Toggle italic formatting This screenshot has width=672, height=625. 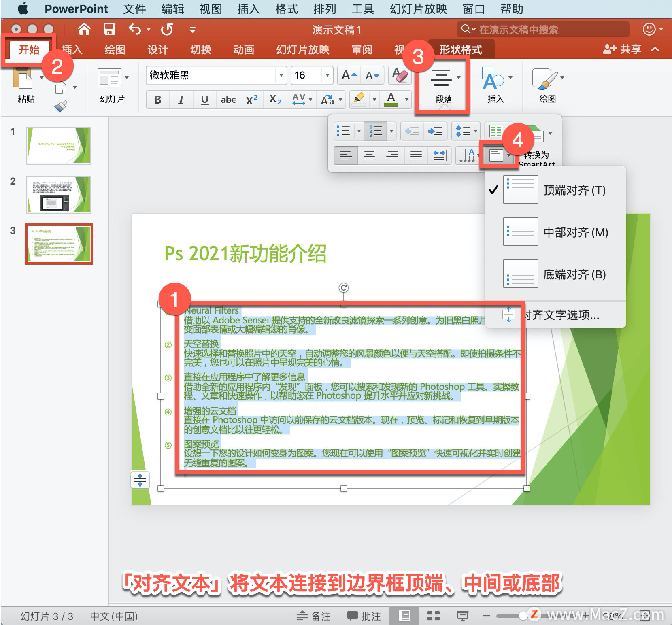point(181,100)
